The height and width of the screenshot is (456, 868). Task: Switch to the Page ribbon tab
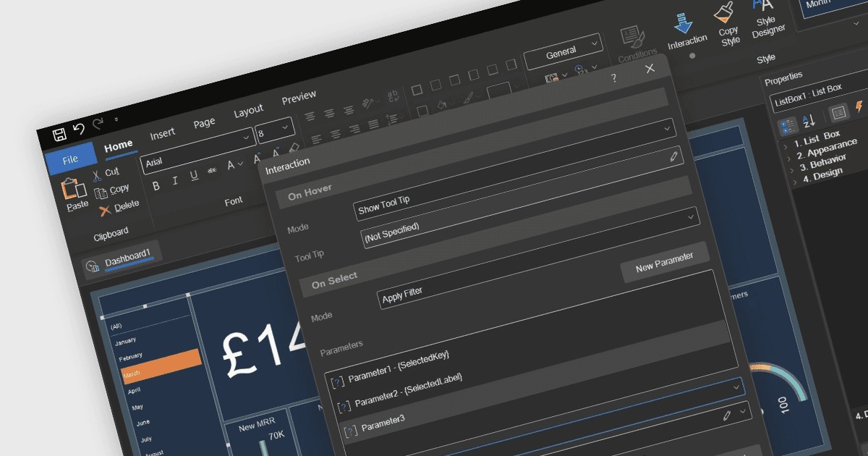[x=204, y=123]
